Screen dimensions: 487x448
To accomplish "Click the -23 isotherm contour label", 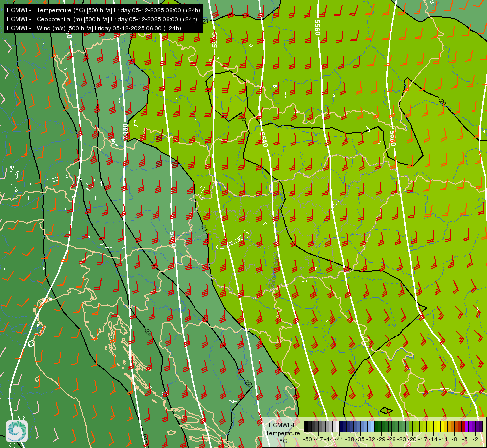I will click(x=148, y=331).
